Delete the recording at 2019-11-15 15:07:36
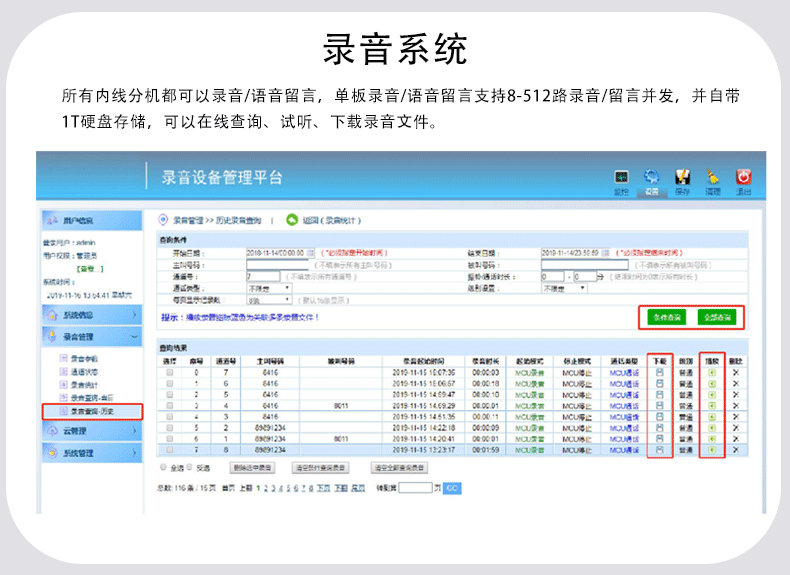The width and height of the screenshot is (790, 575). point(736,372)
